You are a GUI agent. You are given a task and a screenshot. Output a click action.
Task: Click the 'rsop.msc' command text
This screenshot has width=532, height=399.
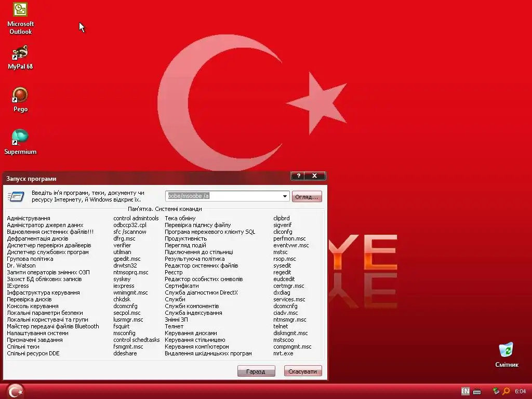pyautogui.click(x=285, y=259)
